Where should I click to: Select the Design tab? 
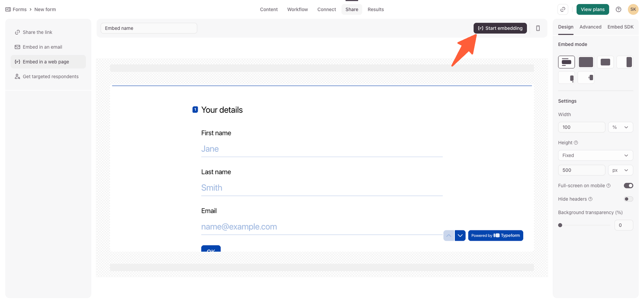tap(566, 27)
